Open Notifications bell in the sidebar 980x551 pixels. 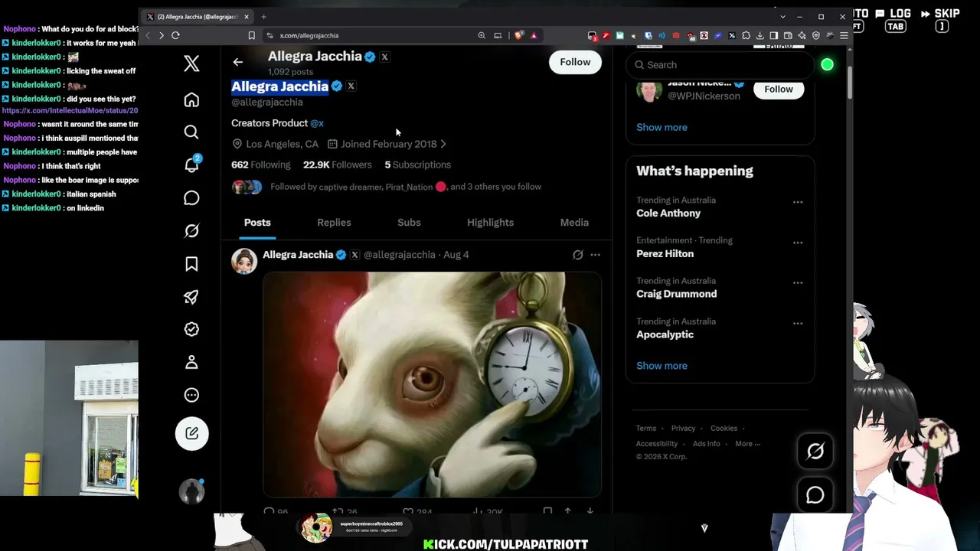(191, 165)
